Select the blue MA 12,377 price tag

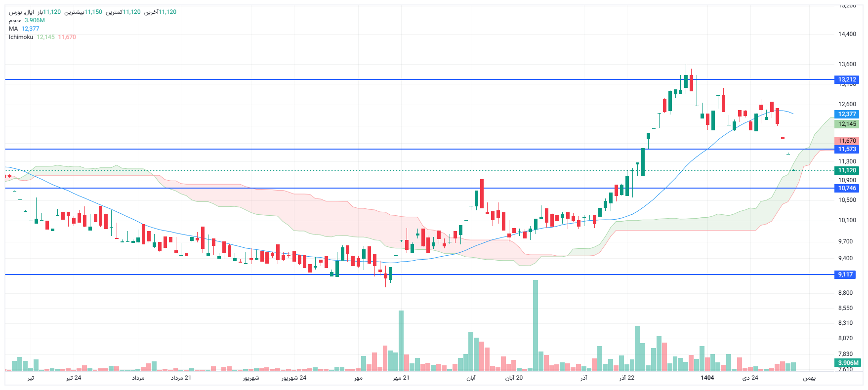[x=847, y=114]
